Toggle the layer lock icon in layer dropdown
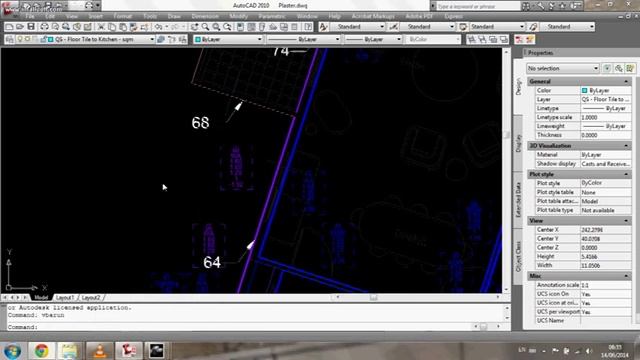This screenshot has height=360, width=640. pos(43,39)
